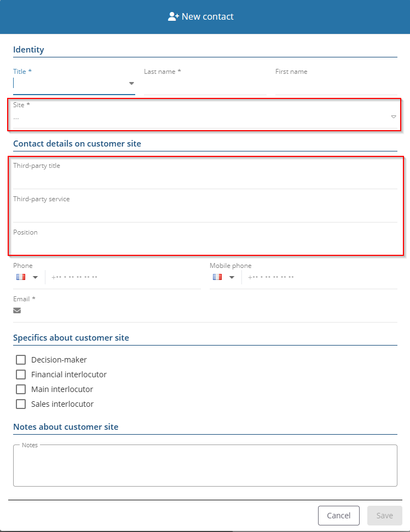
Task: Select the Third-party title field
Action: 205,179
